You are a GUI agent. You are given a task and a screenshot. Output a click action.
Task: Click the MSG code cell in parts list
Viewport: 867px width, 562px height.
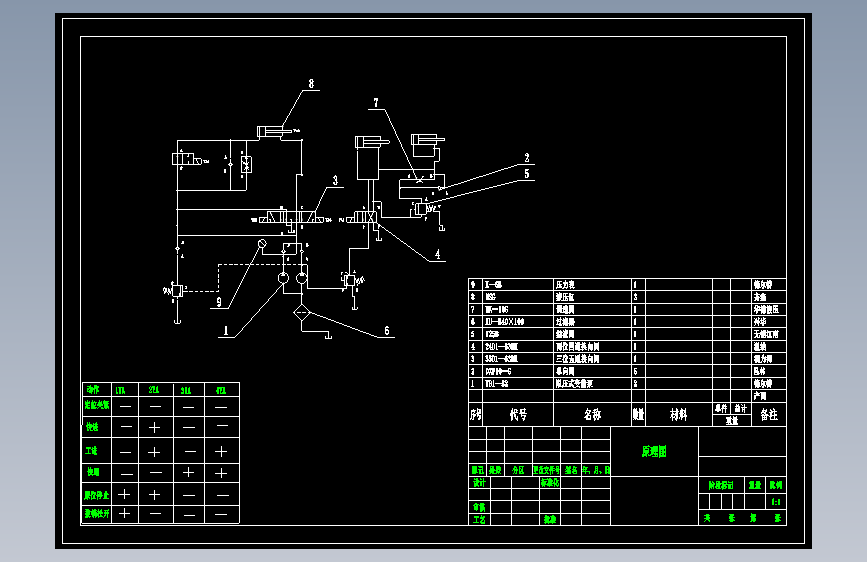[518, 297]
